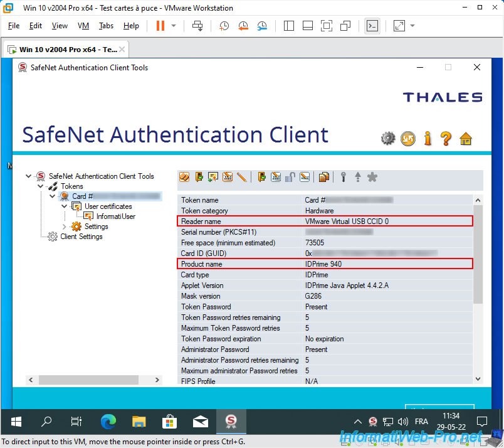Image resolution: width=504 pixels, height=448 pixels.
Task: Open Windows search from the taskbar
Action: tap(46, 421)
